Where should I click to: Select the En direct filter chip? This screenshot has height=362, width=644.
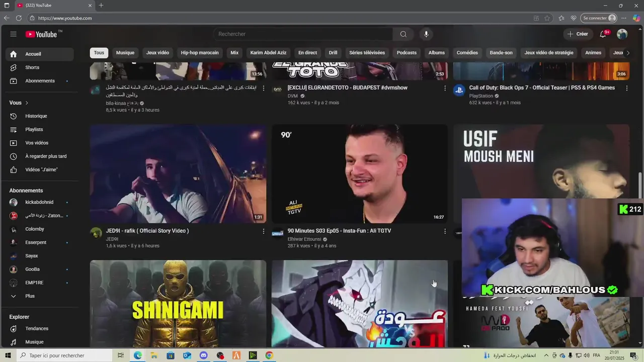[307, 53]
